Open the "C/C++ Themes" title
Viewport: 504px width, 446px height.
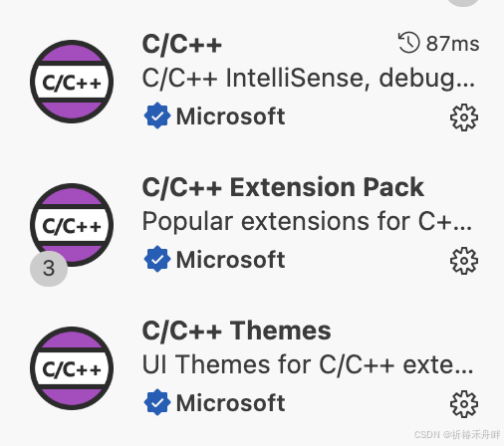[236, 331]
